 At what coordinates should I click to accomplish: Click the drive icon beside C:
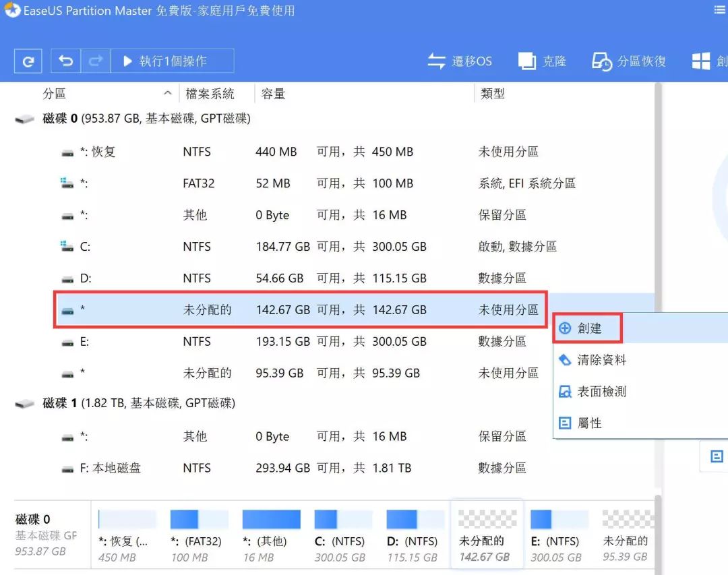click(x=67, y=247)
